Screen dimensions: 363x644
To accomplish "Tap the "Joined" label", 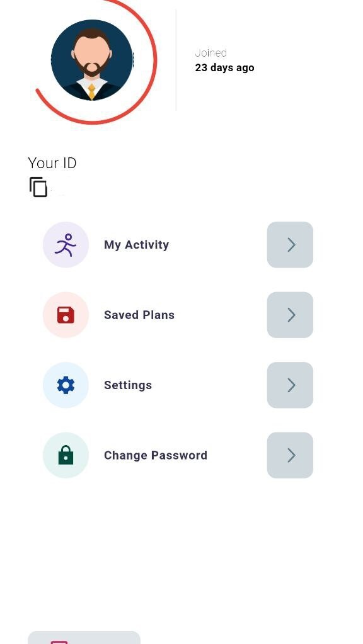I will [x=211, y=53].
